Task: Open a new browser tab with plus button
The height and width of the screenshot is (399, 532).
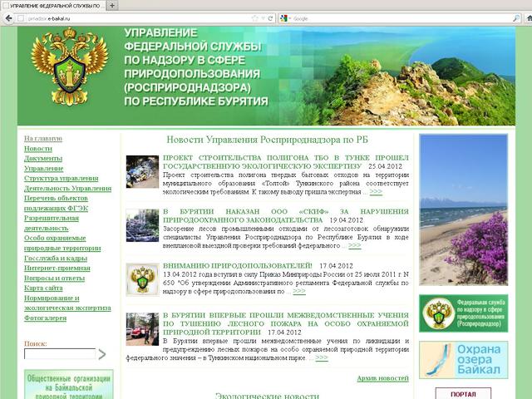Action: (112, 6)
